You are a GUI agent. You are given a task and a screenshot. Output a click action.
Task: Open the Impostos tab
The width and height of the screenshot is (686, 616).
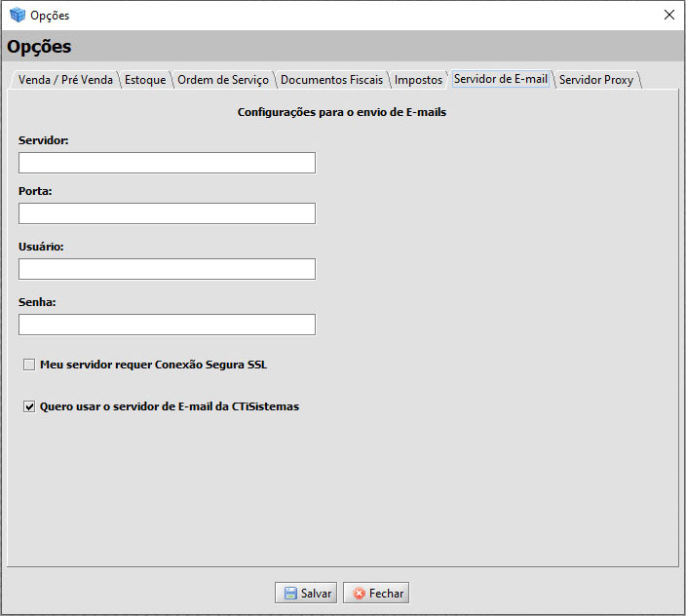418,80
